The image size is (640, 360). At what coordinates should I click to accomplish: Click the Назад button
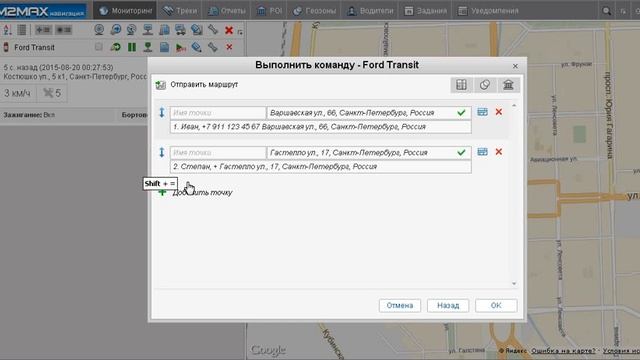point(448,305)
